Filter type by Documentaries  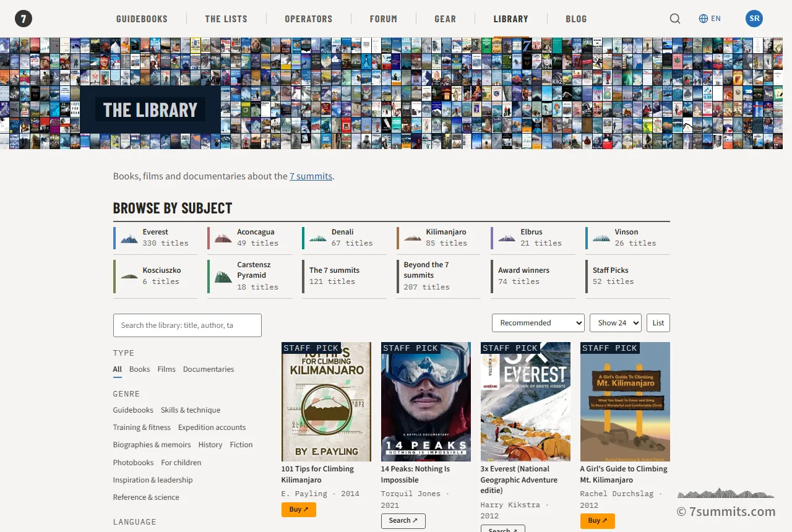click(209, 369)
